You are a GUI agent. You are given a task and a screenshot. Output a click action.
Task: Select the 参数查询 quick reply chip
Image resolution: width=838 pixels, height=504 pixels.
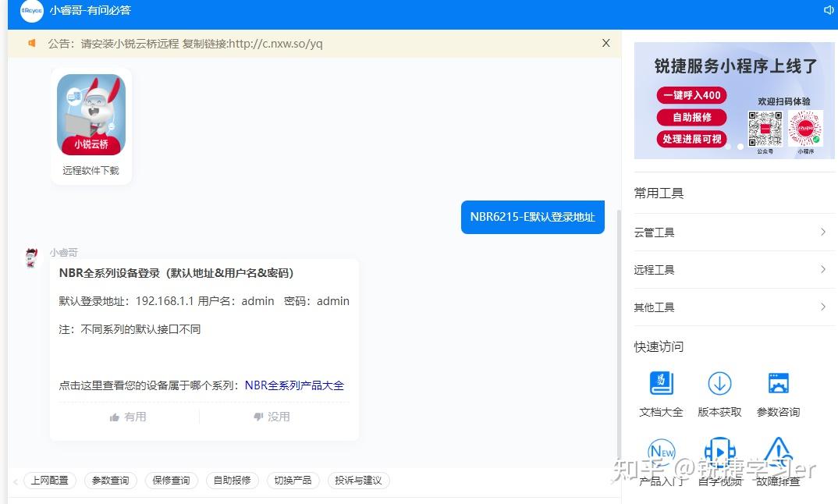point(111,481)
